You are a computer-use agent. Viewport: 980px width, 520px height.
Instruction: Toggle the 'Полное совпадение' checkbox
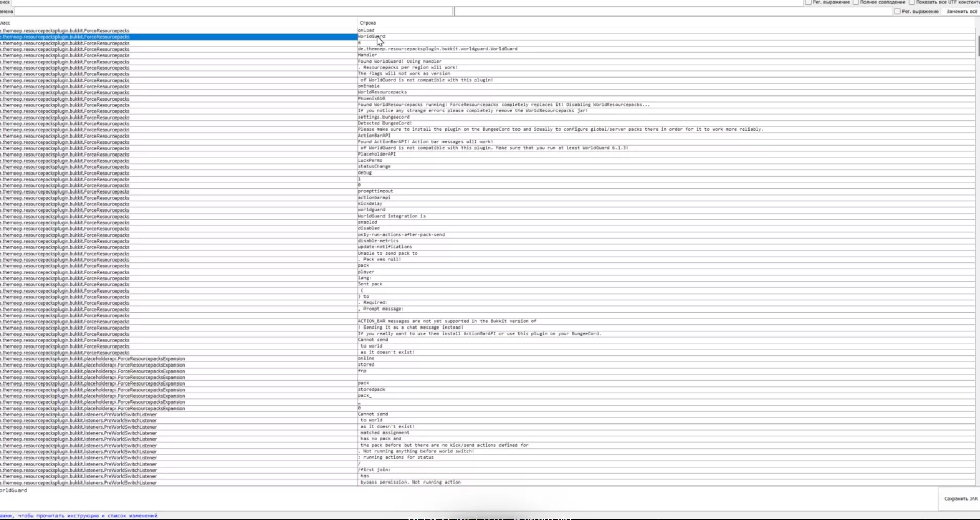(856, 3)
